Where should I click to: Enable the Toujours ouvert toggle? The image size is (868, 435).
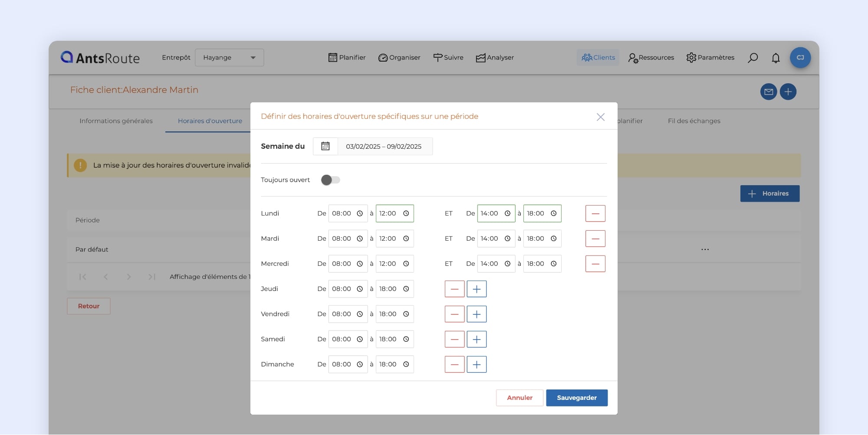[x=330, y=180]
